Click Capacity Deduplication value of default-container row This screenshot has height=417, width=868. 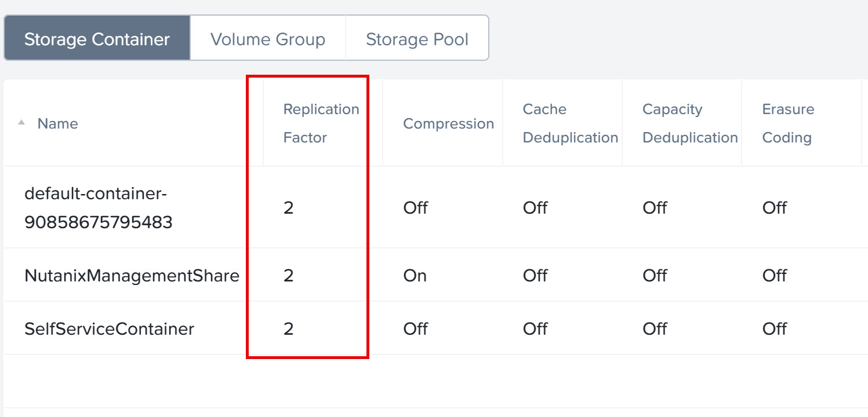point(655,208)
